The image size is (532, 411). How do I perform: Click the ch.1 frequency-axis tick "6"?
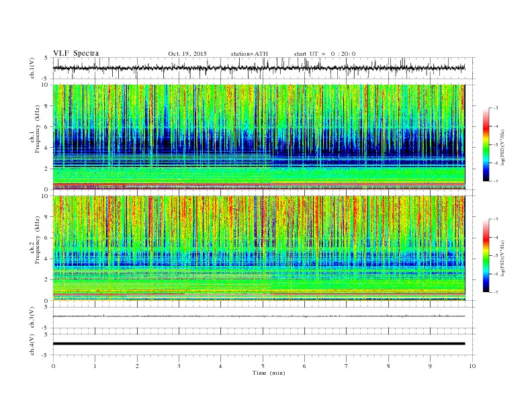[x=47, y=127]
